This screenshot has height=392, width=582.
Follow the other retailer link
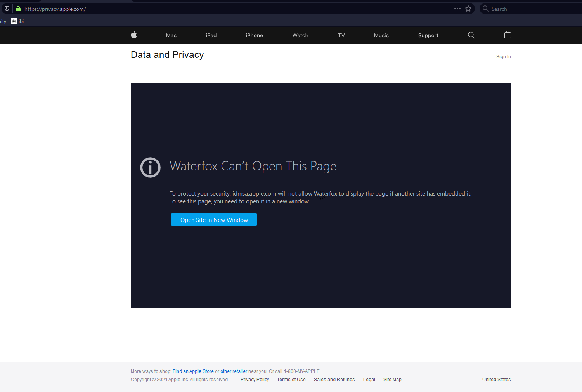(x=234, y=371)
